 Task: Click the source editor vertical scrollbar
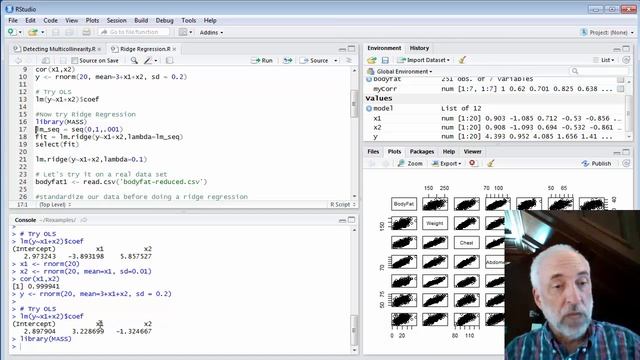coord(354,133)
